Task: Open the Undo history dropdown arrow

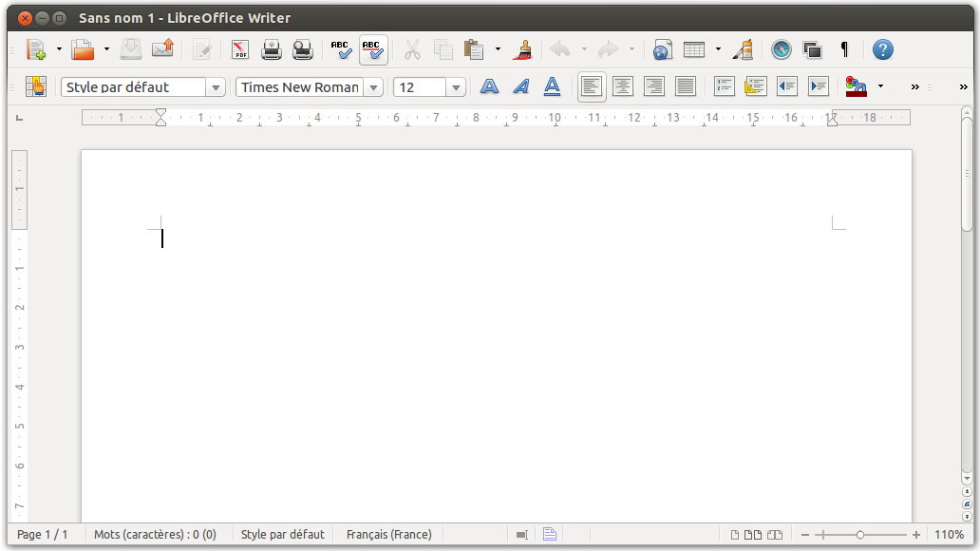Action: point(584,49)
